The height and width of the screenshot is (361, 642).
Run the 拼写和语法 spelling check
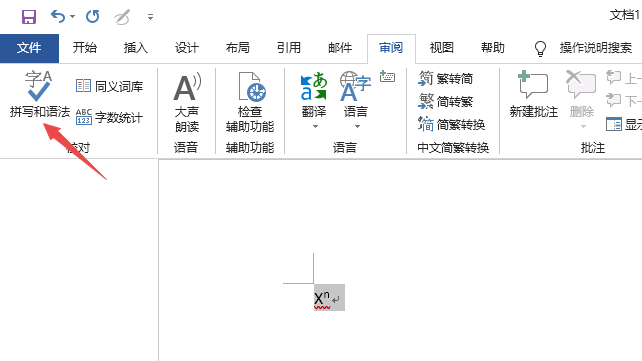39,94
